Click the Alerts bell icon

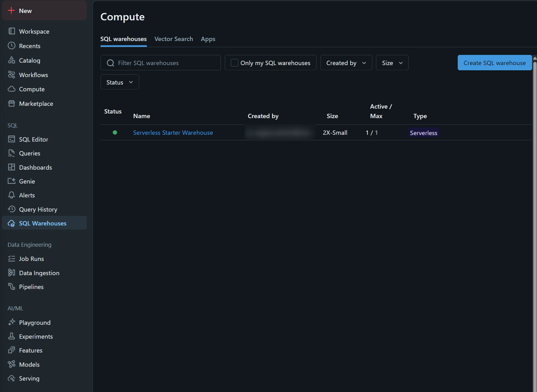pos(11,195)
